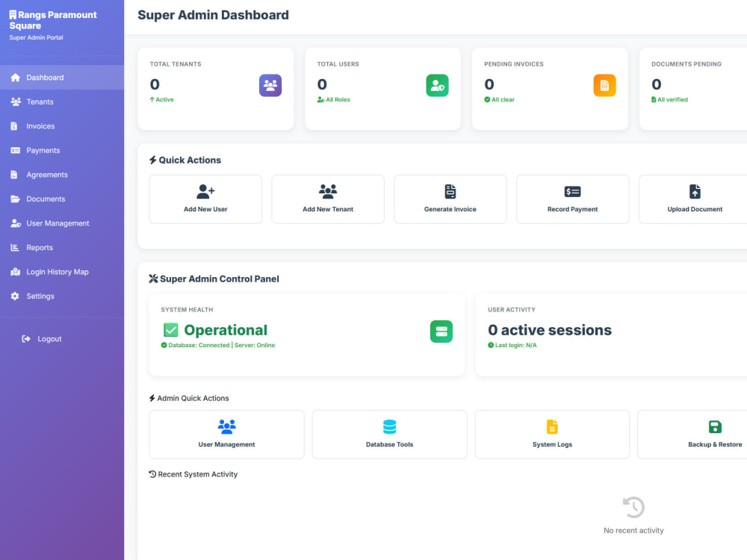Open User Management sidebar item
This screenshot has height=560, width=747.
pyautogui.click(x=62, y=223)
